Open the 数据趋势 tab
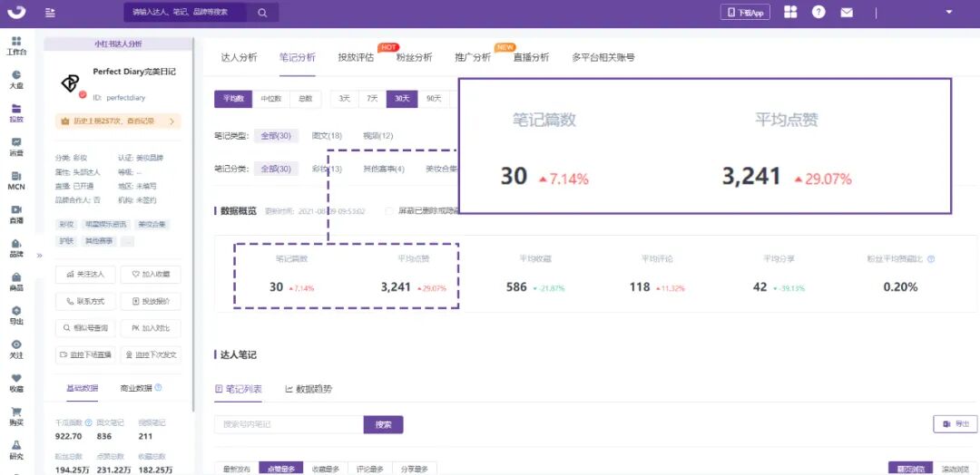Screen dimensions: 980x475 point(309,389)
